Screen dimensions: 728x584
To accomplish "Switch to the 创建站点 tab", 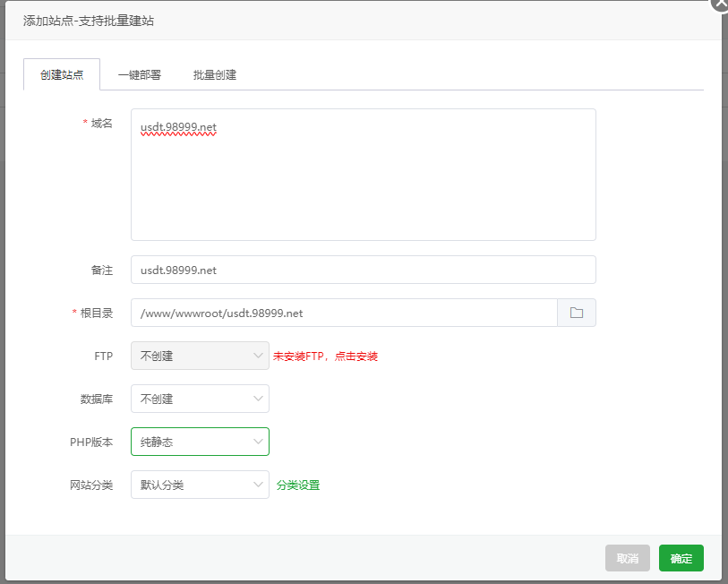I will tap(62, 74).
